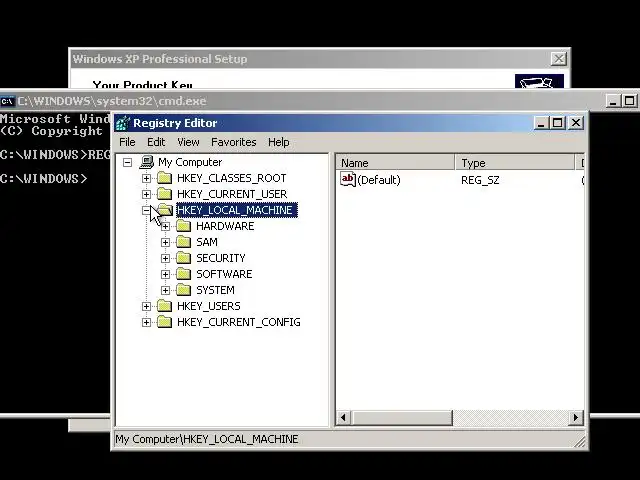Select the HKEY_CURRENT_CONFIG label in tree

(239, 322)
